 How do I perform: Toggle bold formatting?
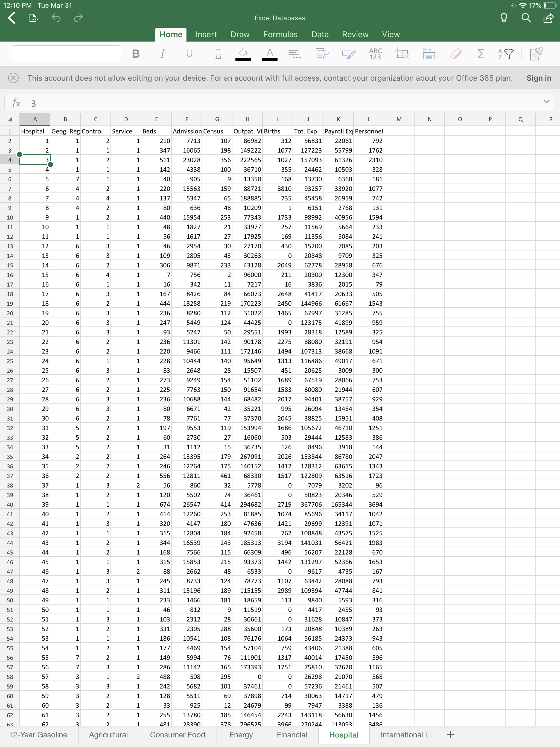(136, 54)
